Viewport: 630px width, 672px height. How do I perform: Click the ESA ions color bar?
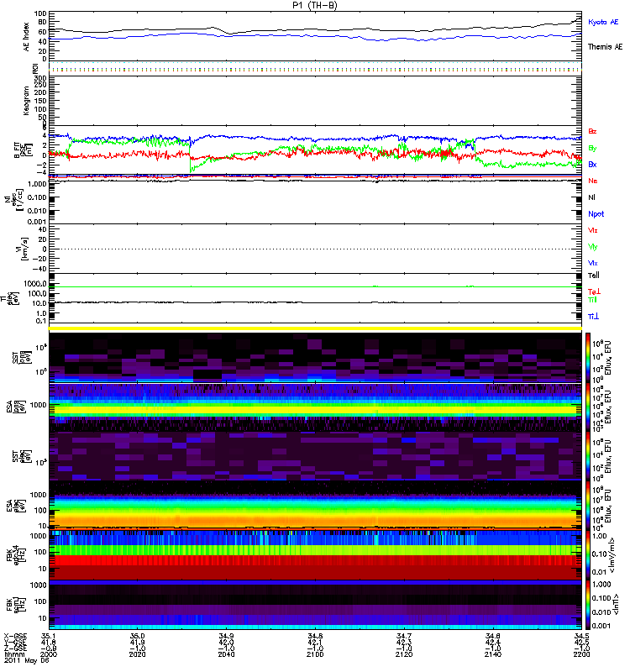click(x=588, y=407)
